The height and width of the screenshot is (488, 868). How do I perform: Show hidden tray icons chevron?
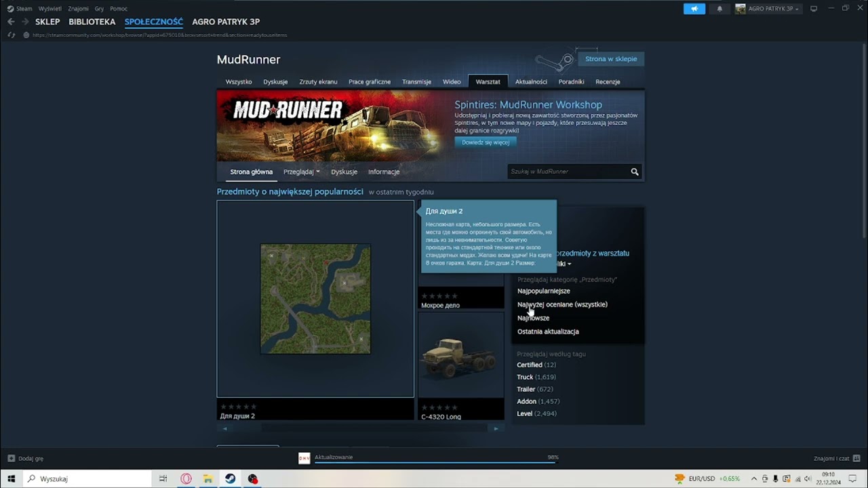[753, 479]
